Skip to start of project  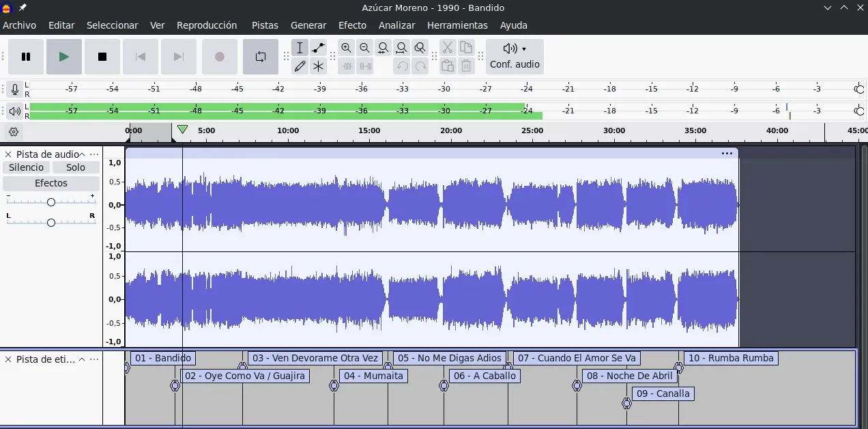141,57
